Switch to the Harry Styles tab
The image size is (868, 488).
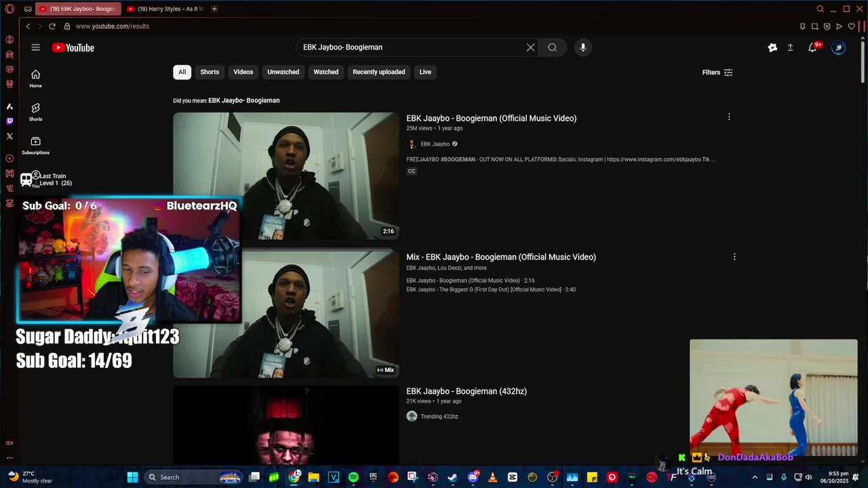tap(165, 9)
